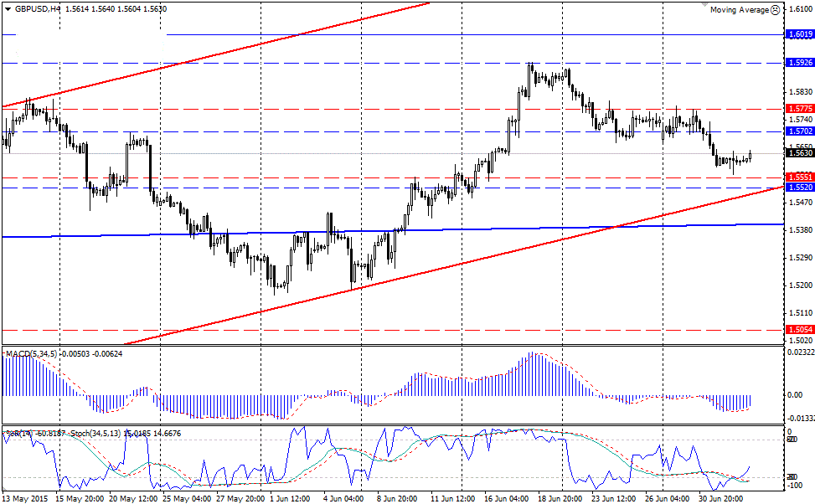Image resolution: width=815 pixels, height=504 pixels.
Task: Select the blue 1.5926 price label
Action: [801, 63]
